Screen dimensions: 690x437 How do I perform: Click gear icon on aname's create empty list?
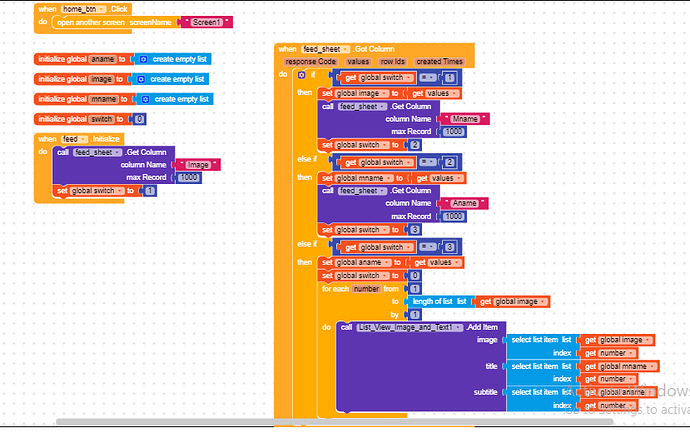(x=141, y=59)
